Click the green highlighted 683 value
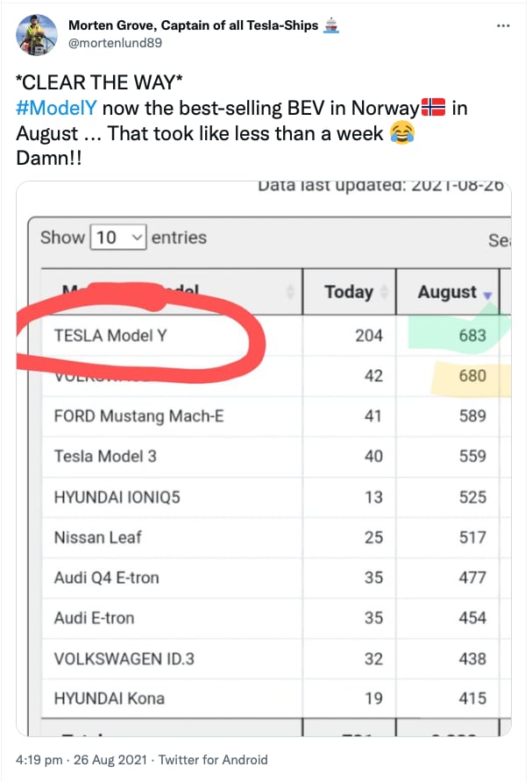 (x=472, y=335)
